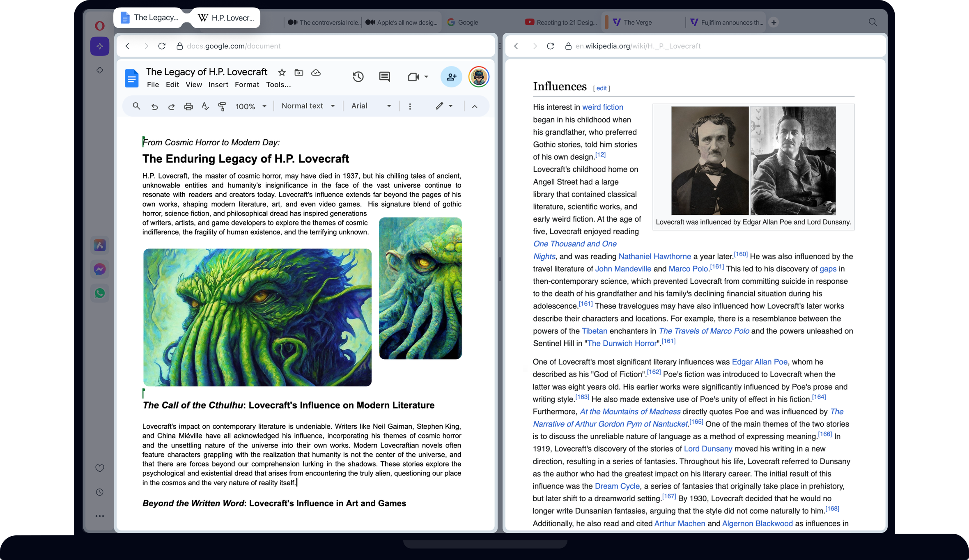Open bookmarks heart icon in sidebar
Screen dimensions: 969x560
100,468
